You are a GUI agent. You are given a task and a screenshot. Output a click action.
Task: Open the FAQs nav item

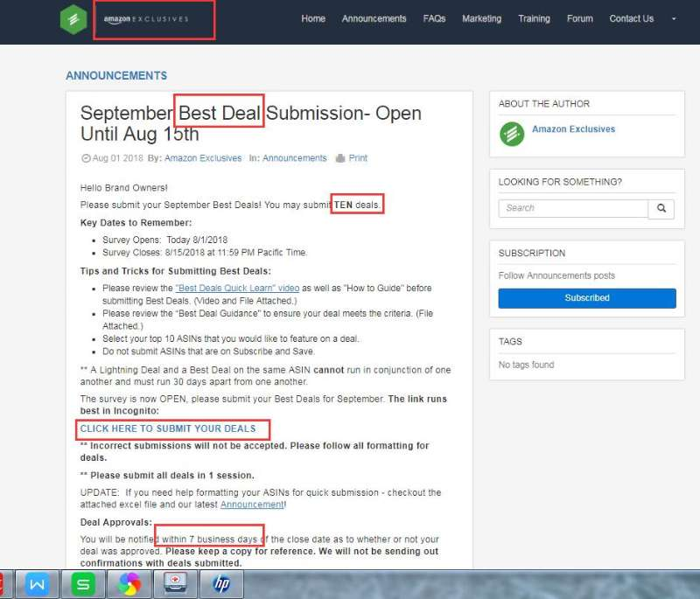point(434,18)
